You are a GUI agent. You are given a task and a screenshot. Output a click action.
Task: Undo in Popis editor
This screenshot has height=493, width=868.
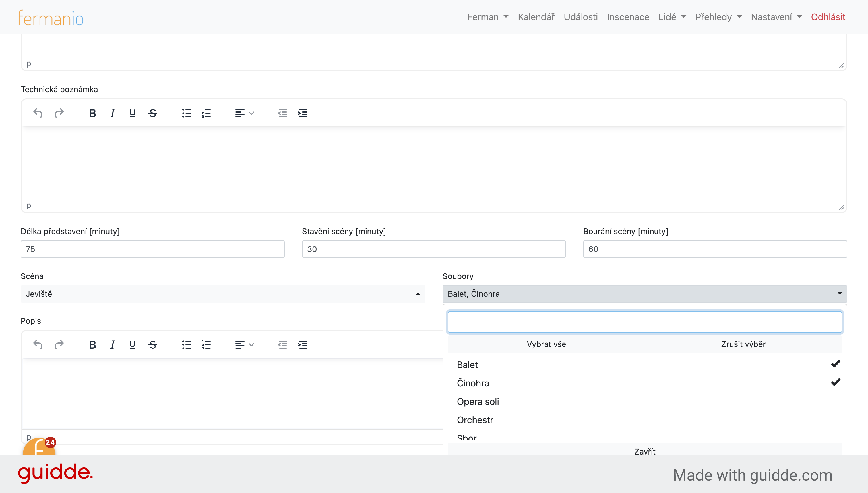(38, 345)
